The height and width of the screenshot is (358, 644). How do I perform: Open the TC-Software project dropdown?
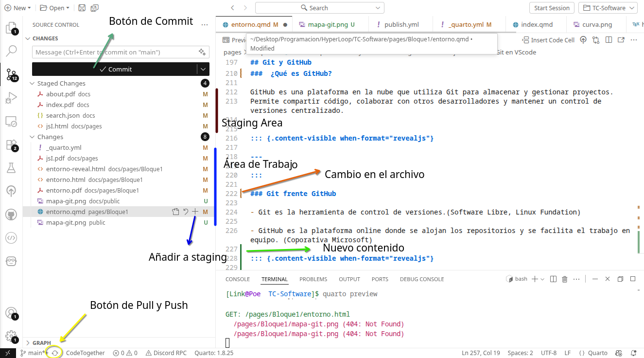click(x=608, y=8)
